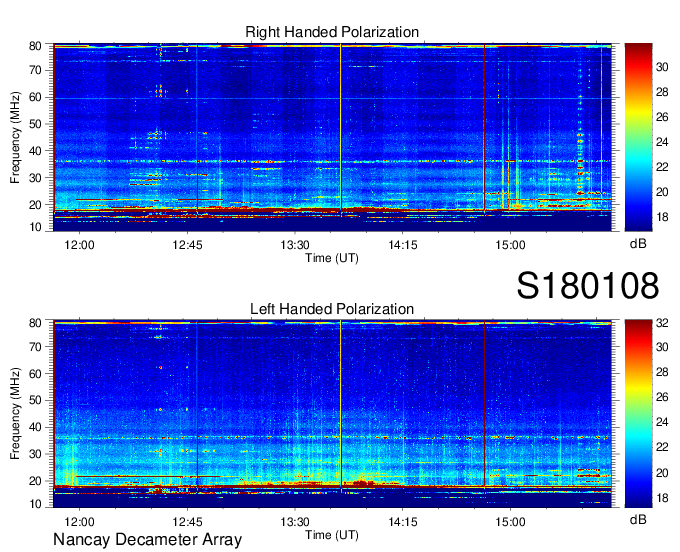Click the Nancay Decameter Array caption

147,539
